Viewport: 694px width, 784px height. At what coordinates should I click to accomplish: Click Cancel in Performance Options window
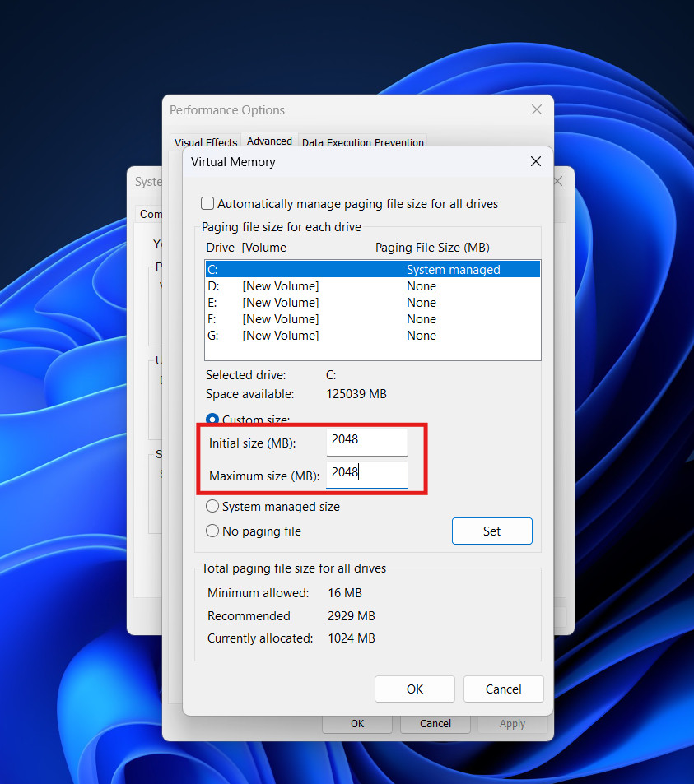coord(435,724)
